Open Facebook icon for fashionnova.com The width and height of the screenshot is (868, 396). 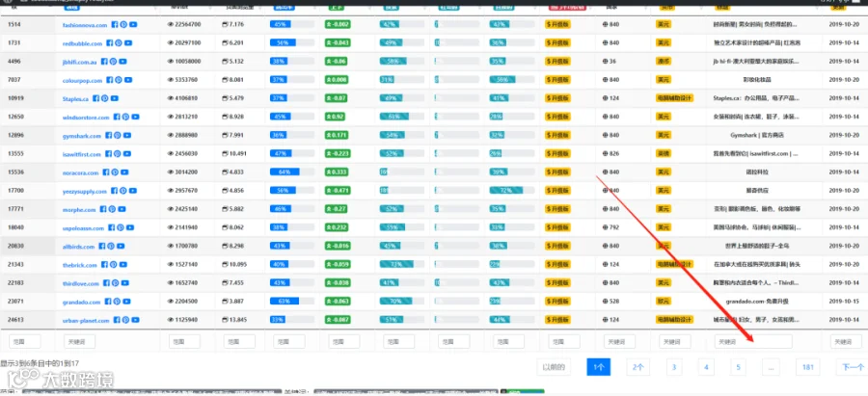coord(115,24)
